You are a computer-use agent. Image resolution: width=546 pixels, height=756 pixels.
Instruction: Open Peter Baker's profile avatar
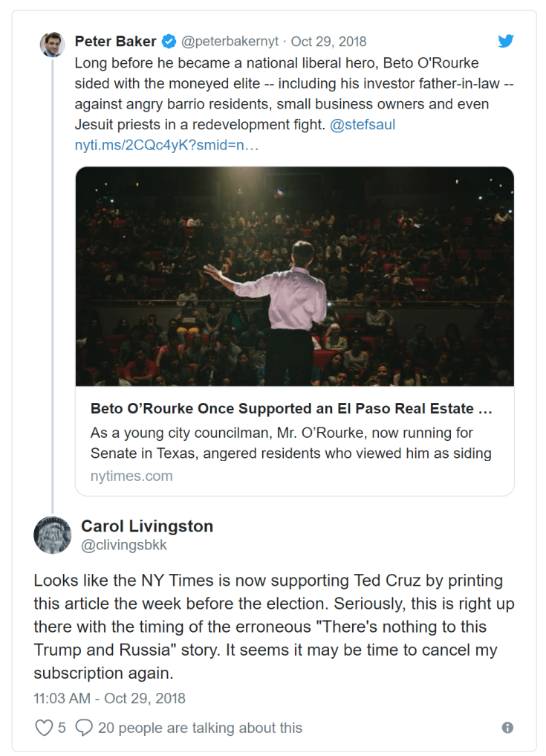(52, 45)
